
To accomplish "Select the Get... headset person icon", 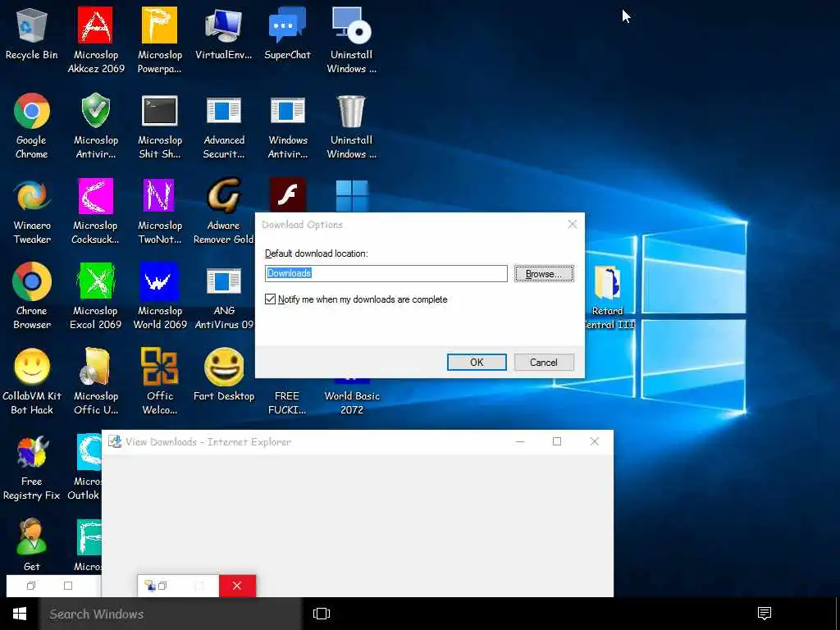I will [x=32, y=545].
